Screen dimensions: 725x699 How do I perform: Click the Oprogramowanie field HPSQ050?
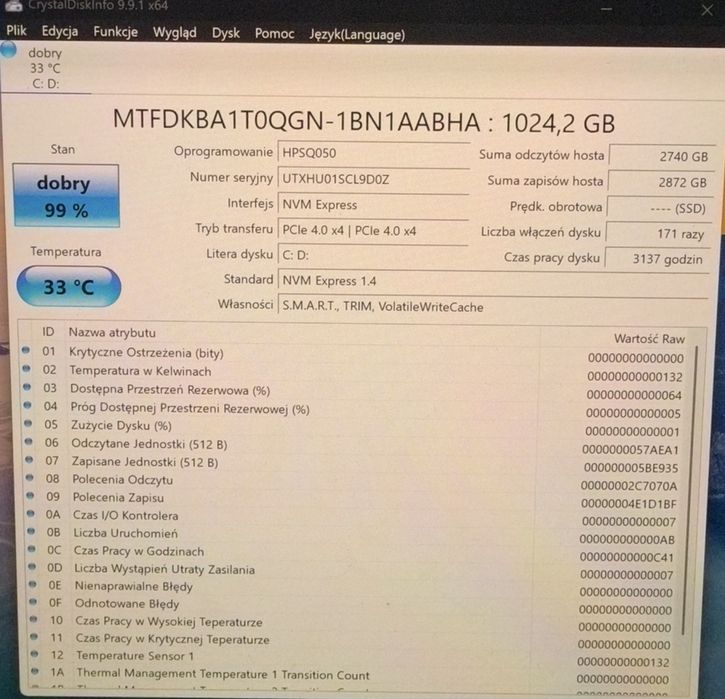[x=374, y=153]
